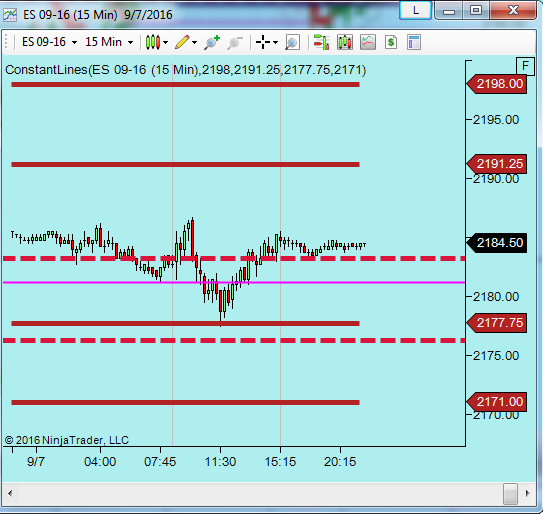The height and width of the screenshot is (514, 543).
Task: Open the chart trader icon
Action: click(x=322, y=42)
